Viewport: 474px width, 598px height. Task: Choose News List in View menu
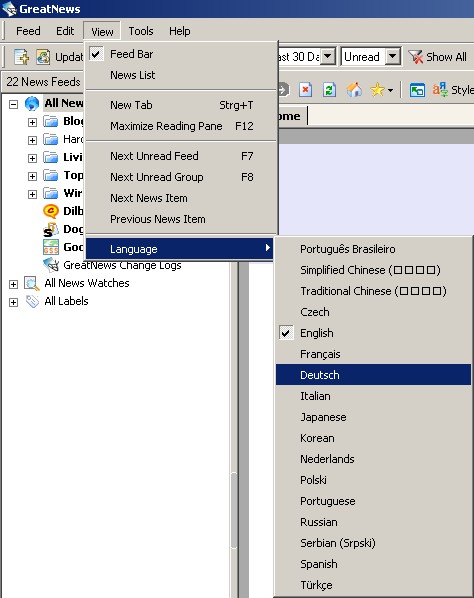pos(182,75)
